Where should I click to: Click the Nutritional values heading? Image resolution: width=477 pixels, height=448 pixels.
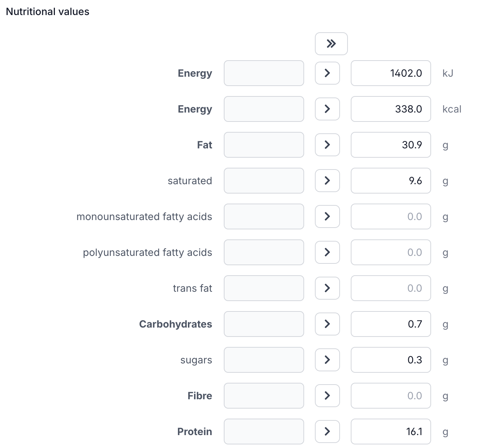tap(47, 11)
